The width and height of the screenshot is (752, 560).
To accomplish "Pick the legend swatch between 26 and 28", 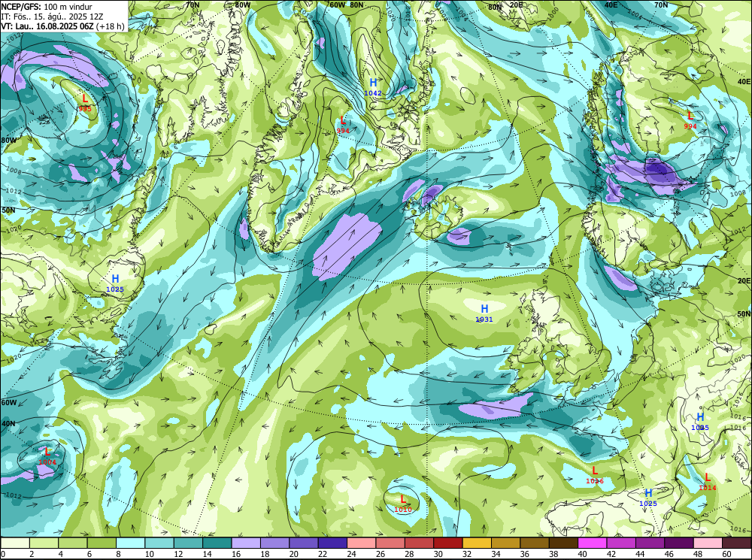I will [390, 543].
